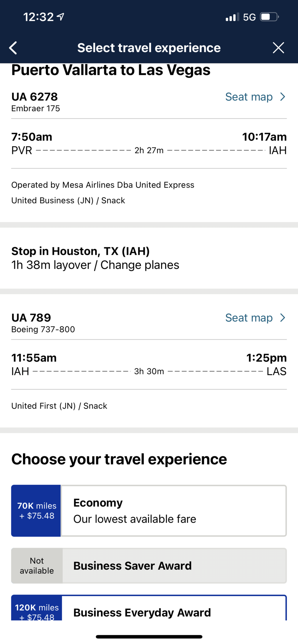This screenshot has width=298, height=644.
Task: Open Seat map link for UA 789
Action: coord(249,318)
